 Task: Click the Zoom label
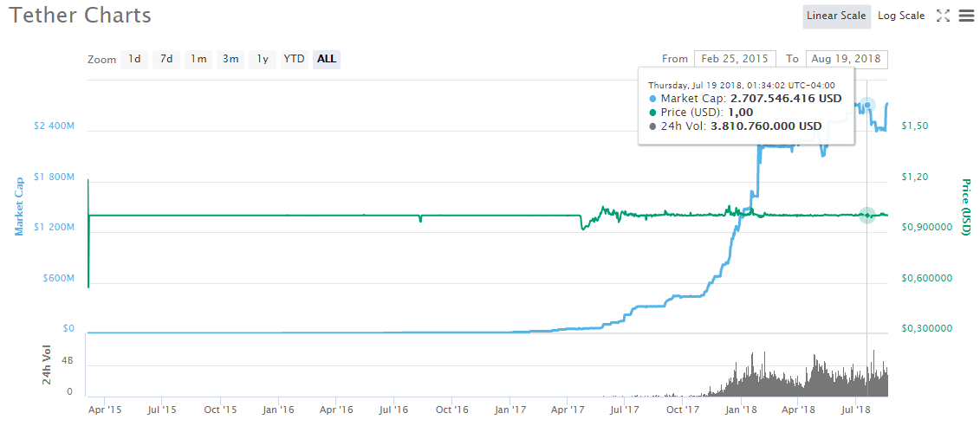pyautogui.click(x=102, y=60)
